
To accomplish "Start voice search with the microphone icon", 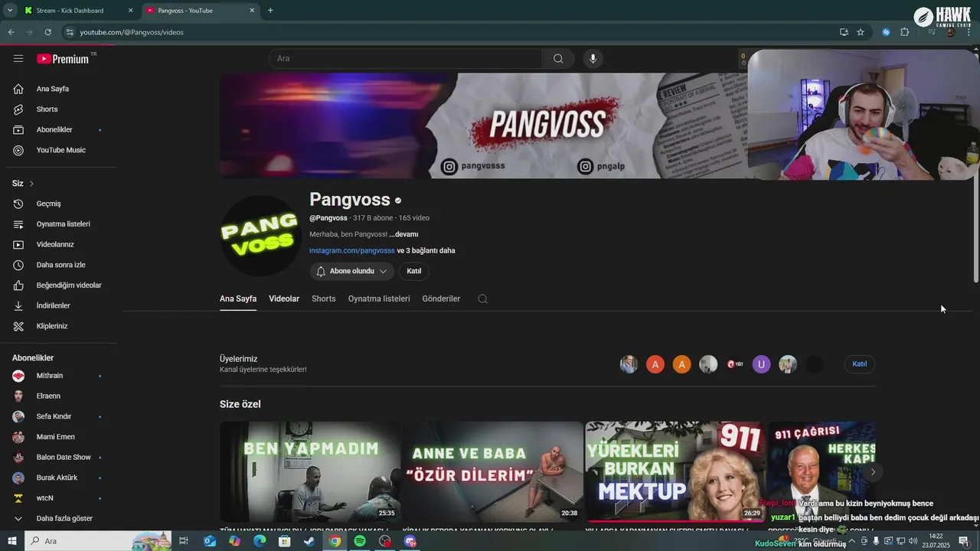I will 592,59.
